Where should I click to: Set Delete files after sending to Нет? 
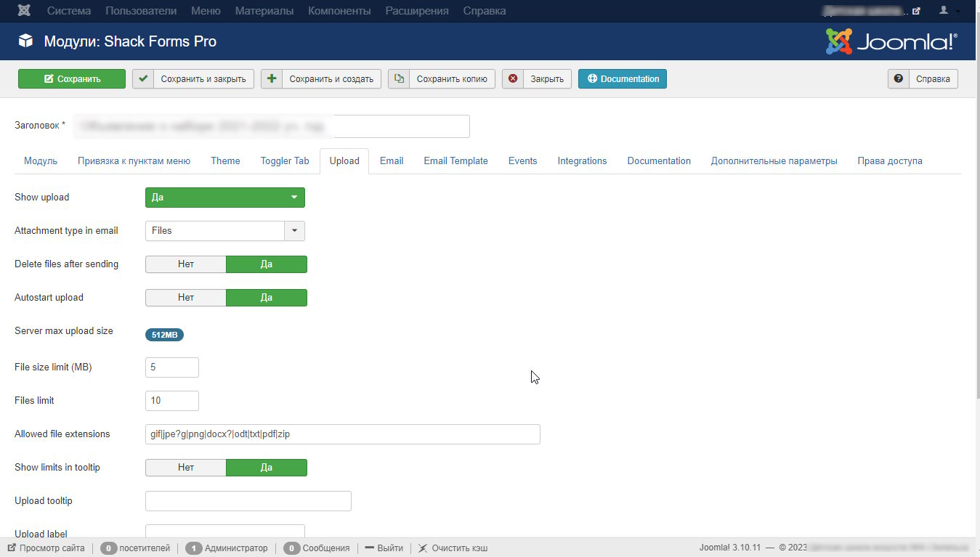click(x=186, y=264)
